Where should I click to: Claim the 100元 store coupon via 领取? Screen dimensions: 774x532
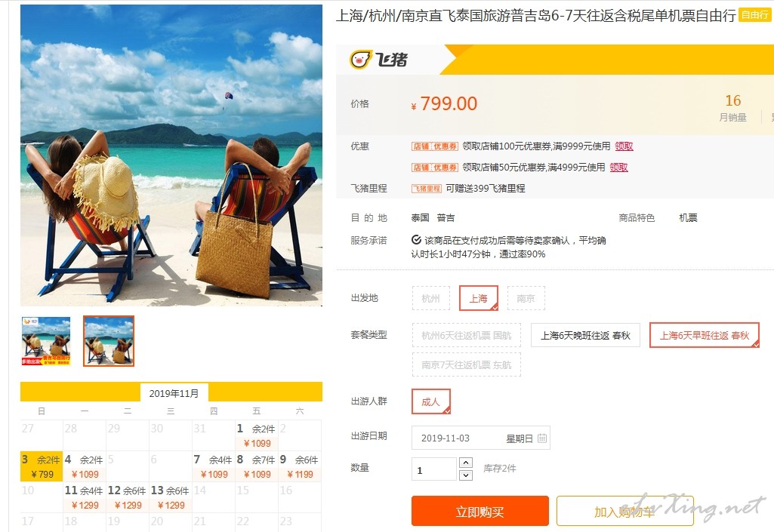[x=624, y=146]
